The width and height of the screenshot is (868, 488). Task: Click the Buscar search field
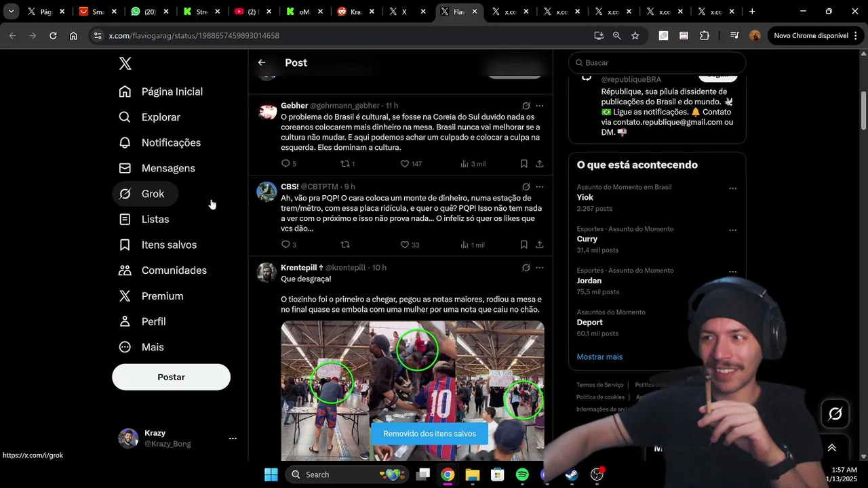657,62
